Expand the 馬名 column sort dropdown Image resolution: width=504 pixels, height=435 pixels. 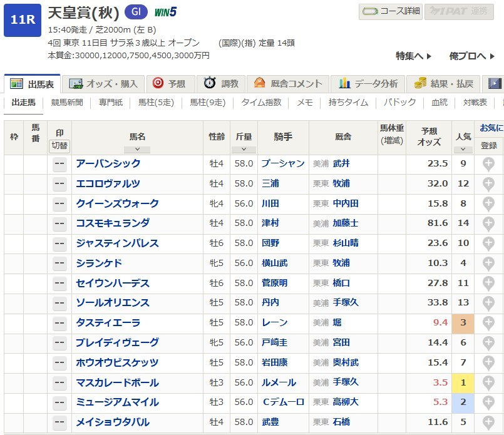[x=137, y=150]
